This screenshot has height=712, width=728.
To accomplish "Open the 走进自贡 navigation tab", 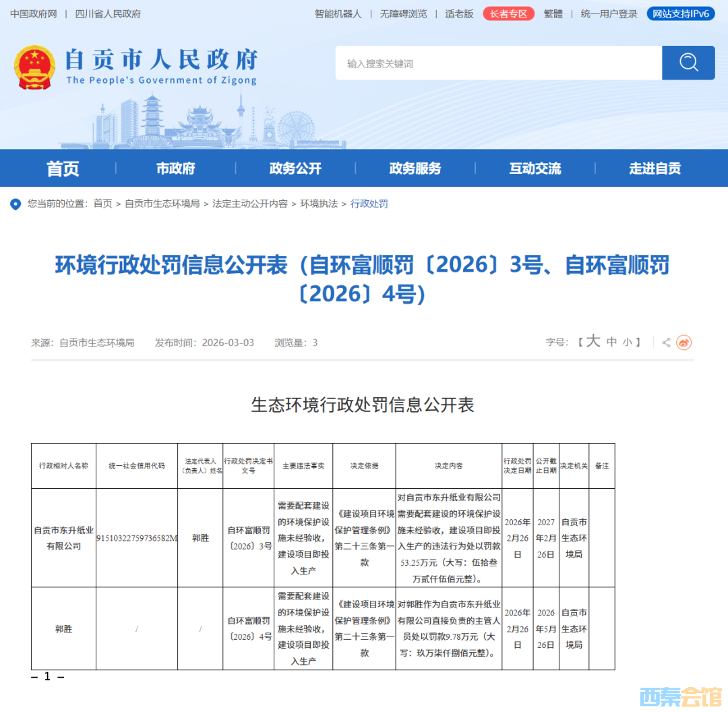I will coord(655,169).
